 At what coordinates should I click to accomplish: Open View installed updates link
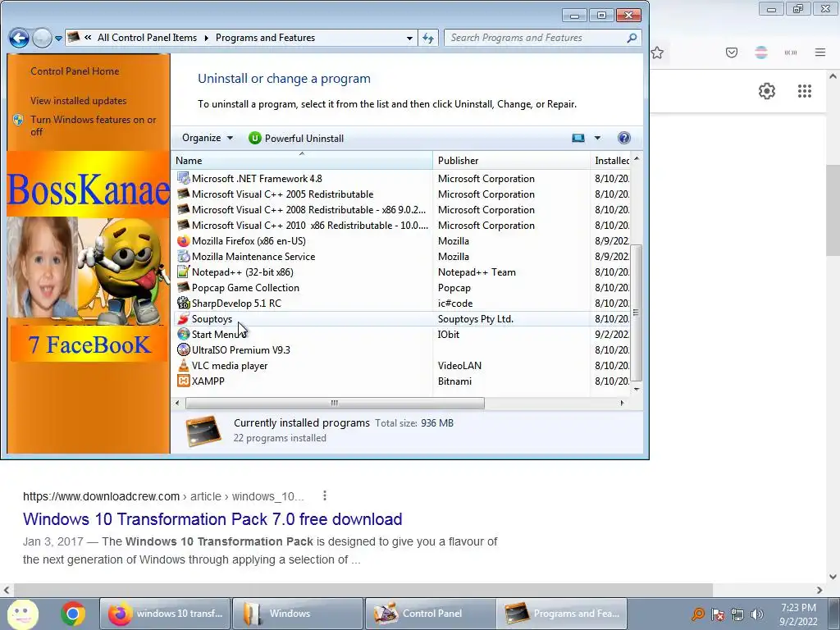78,101
